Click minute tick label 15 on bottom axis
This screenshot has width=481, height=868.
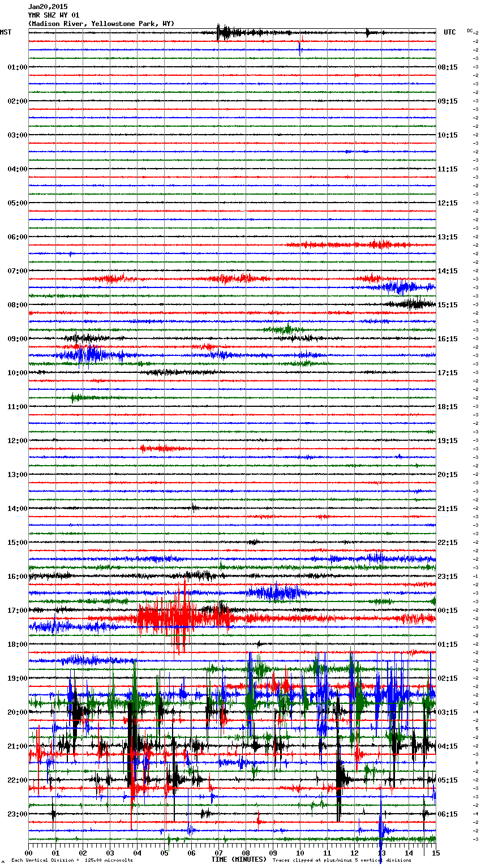(x=436, y=853)
